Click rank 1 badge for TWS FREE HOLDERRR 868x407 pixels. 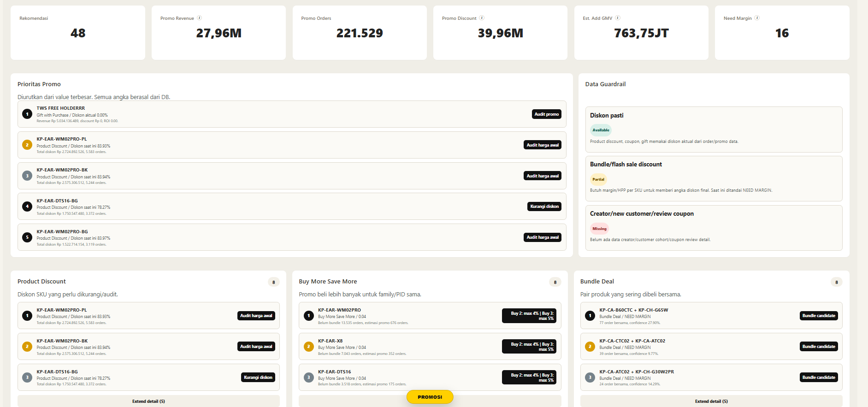27,114
